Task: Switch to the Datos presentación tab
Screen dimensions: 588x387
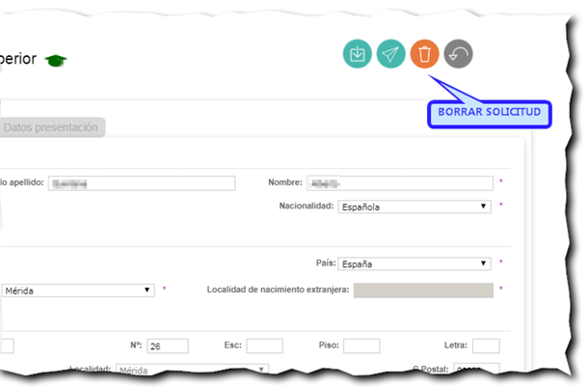Action: point(51,126)
